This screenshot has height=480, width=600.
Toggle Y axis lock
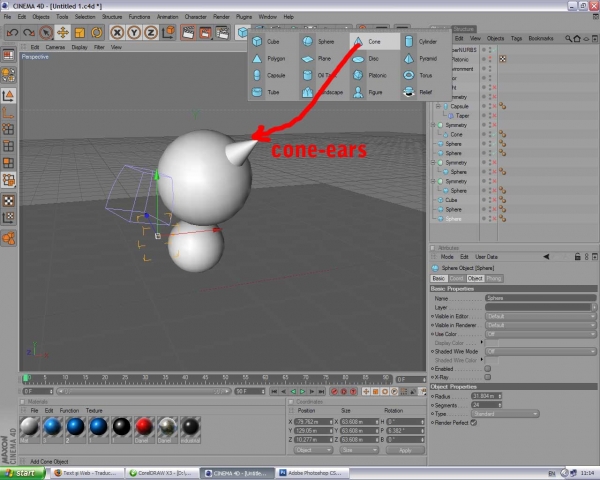click(134, 33)
